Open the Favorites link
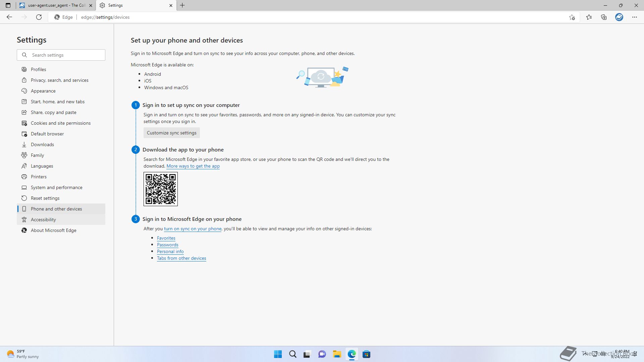The width and height of the screenshot is (644, 362). pyautogui.click(x=166, y=238)
